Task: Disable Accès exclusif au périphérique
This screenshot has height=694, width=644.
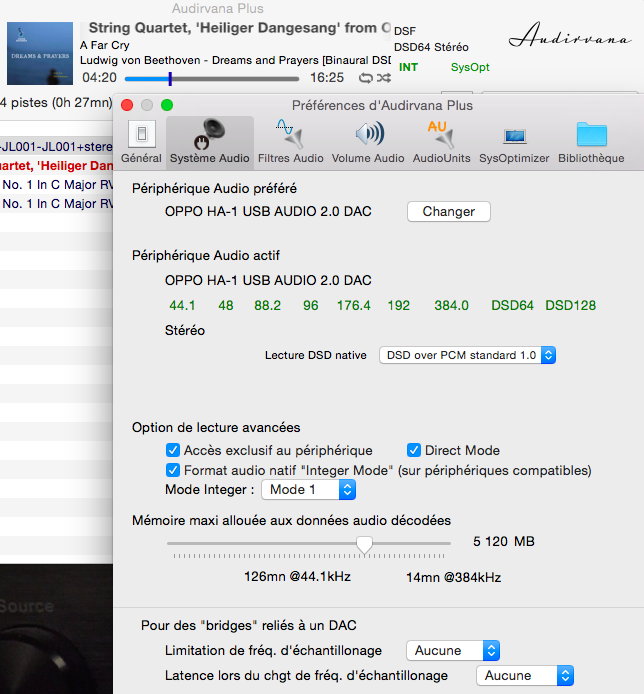Action: [x=173, y=450]
